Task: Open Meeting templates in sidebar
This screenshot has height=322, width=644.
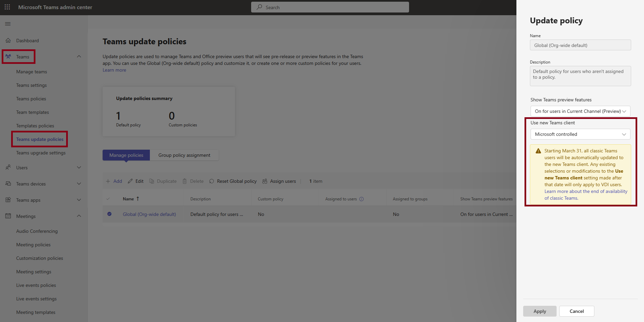Action: pos(36,312)
